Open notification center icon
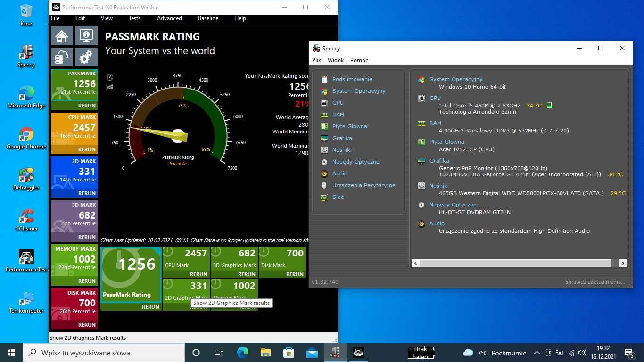 tap(629, 353)
